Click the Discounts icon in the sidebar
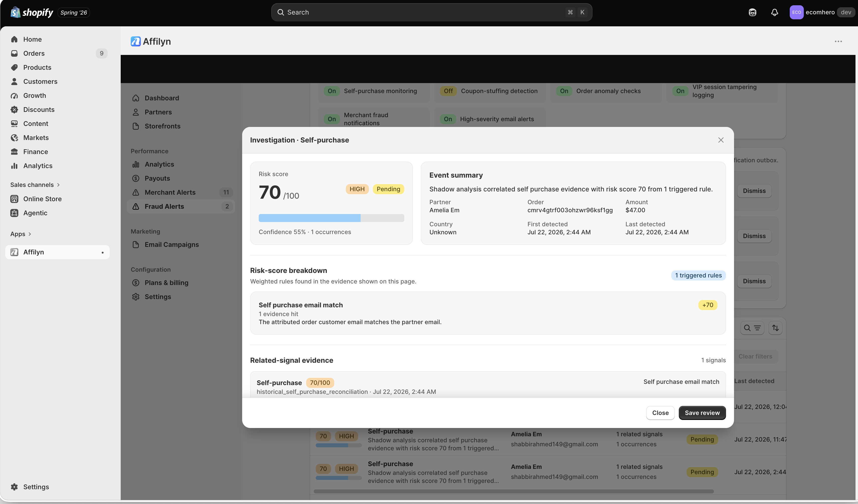 point(14,110)
